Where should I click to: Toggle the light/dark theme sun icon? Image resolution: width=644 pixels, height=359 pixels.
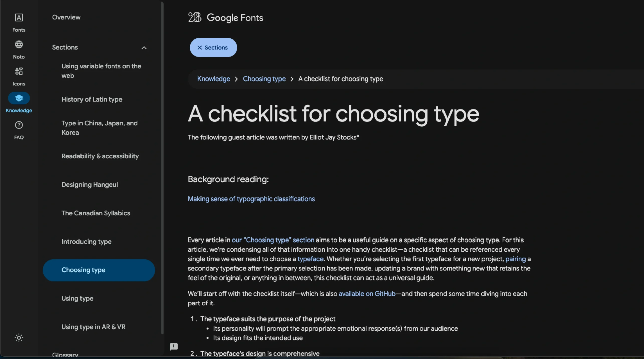coord(19,338)
